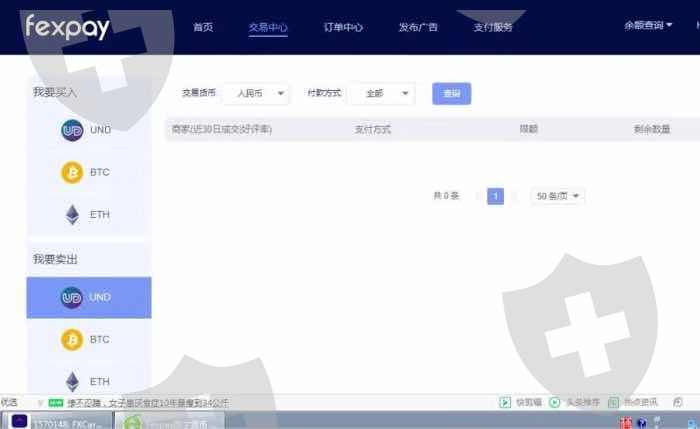Go to the 首页 tab
The image size is (700, 429).
tap(203, 27)
